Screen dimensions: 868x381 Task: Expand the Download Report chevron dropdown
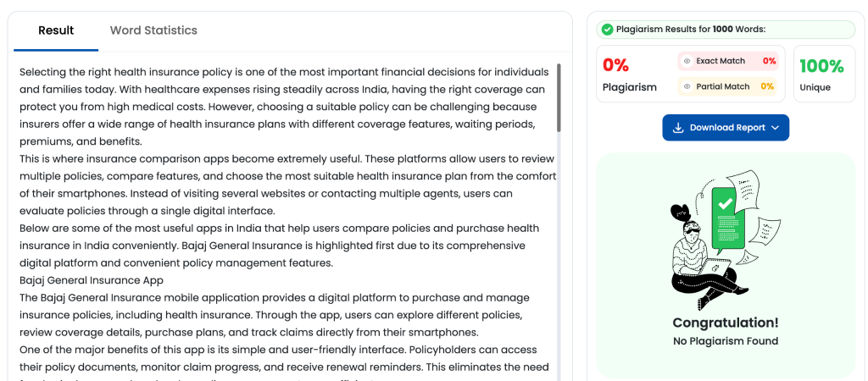pyautogui.click(x=775, y=128)
